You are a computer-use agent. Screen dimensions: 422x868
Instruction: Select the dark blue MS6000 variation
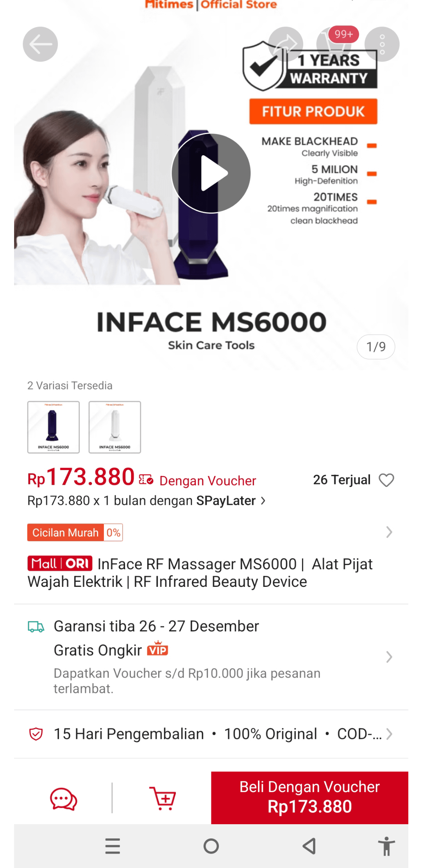(x=54, y=427)
